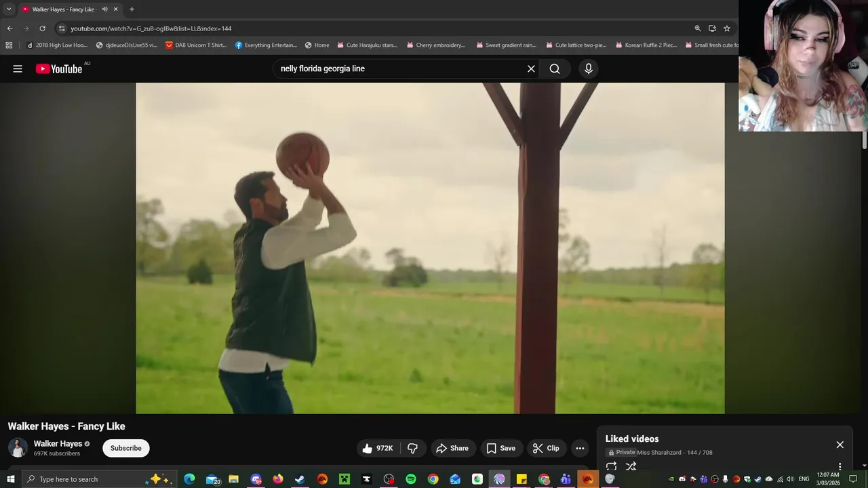The width and height of the screenshot is (868, 488).
Task: Open a new browser tab
Action: click(132, 9)
